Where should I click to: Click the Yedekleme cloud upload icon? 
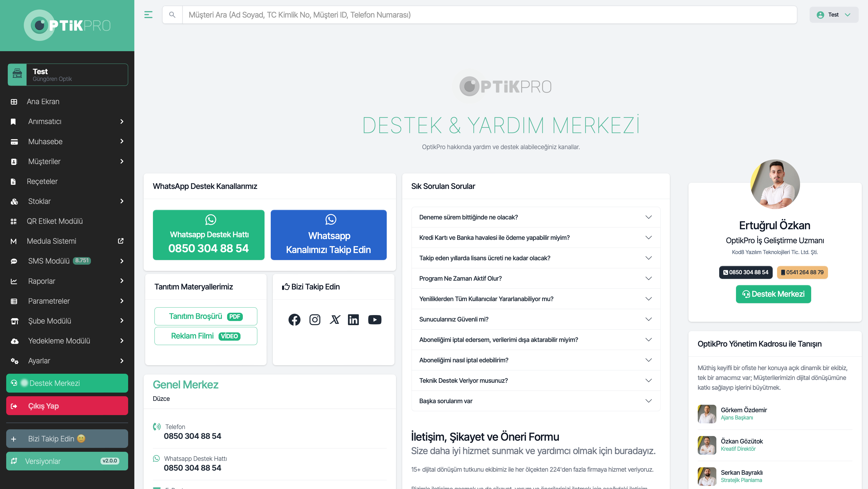[14, 341]
